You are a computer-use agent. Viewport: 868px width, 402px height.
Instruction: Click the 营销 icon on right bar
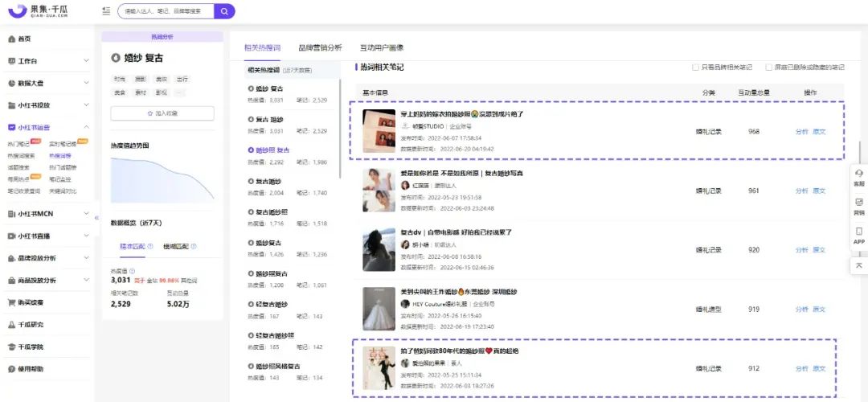(858, 202)
